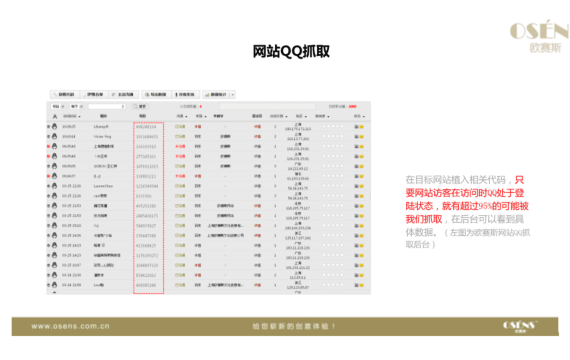
Task: Click the red flag marker on the third table row
Action: tap(48, 146)
